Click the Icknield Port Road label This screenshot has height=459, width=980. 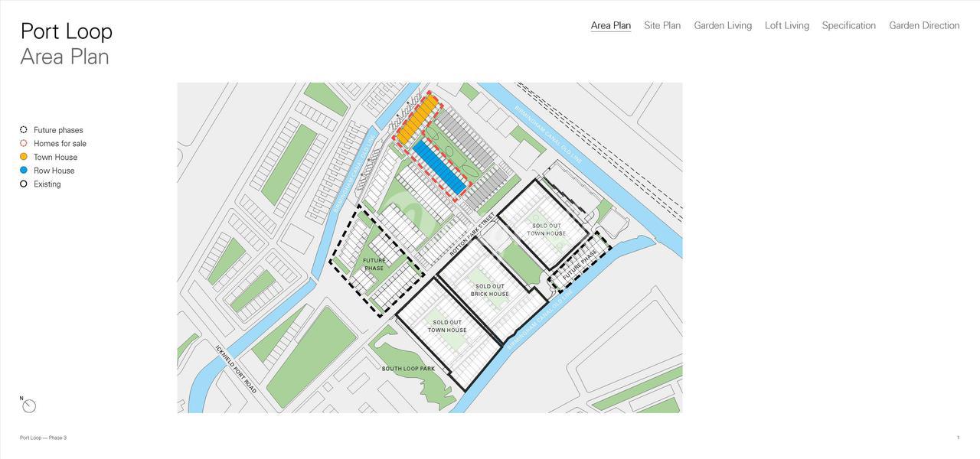236,369
